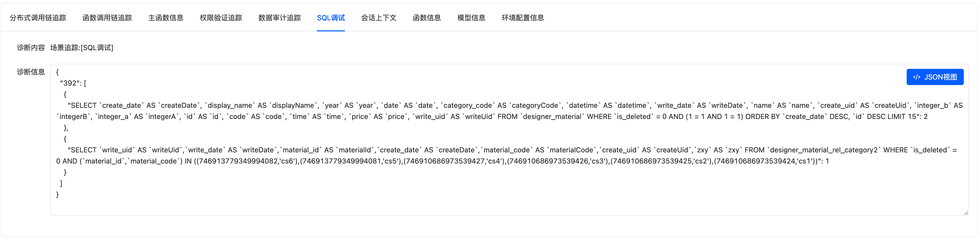The image size is (980, 244).
Task: Switch to the 会话上下文 tab
Action: (x=379, y=18)
